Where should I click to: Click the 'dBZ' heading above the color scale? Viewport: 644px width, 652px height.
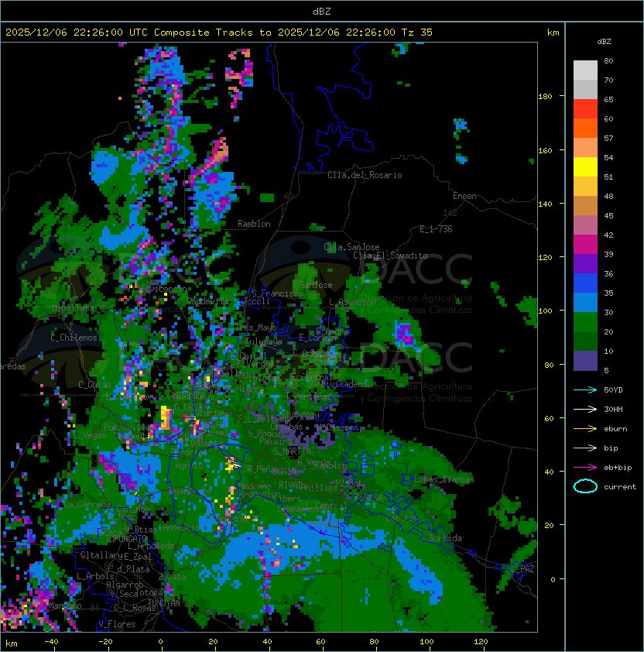click(x=604, y=42)
